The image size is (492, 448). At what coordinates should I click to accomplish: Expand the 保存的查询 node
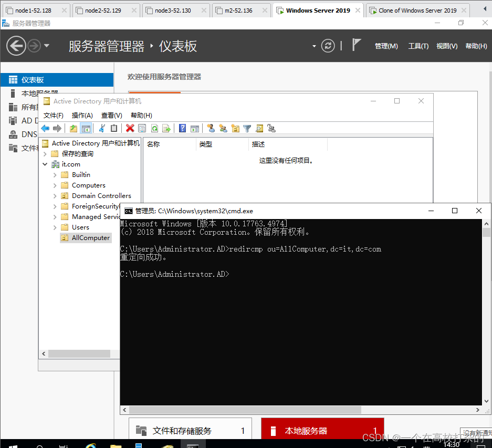click(x=45, y=154)
